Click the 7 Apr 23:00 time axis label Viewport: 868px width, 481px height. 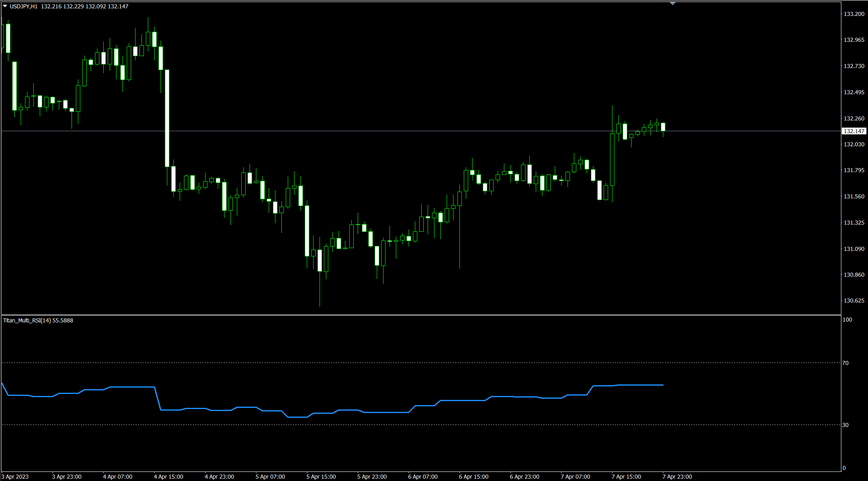click(x=677, y=476)
